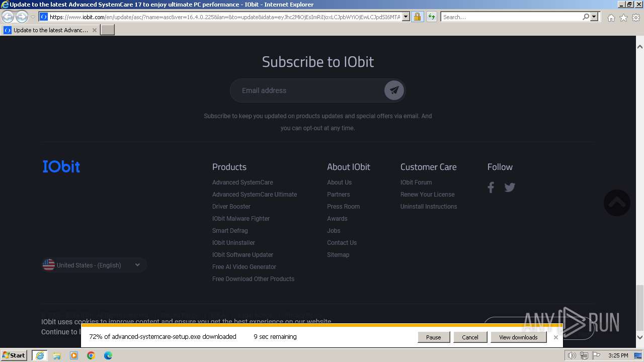Click the search magnifier icon
This screenshot has width=644, height=362.
click(x=586, y=17)
